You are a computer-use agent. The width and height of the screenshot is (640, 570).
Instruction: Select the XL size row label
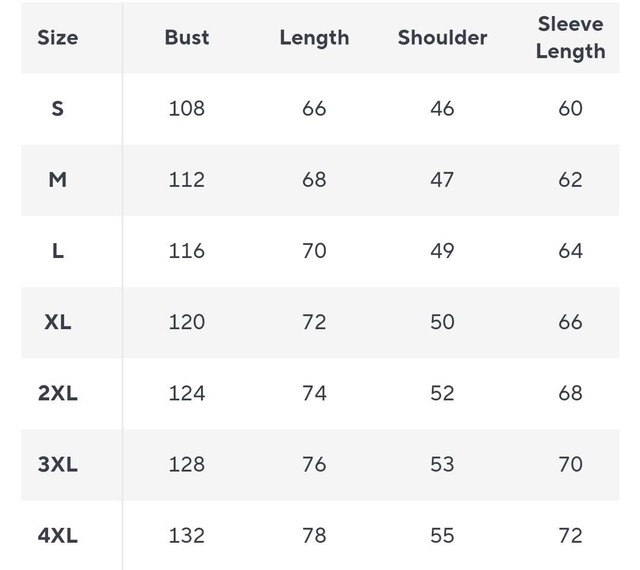pos(57,322)
